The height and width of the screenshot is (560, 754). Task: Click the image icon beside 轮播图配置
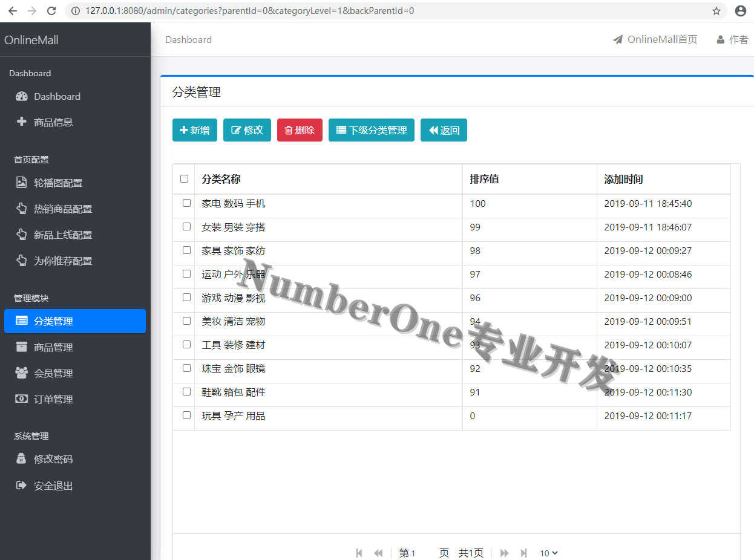pyautogui.click(x=22, y=183)
